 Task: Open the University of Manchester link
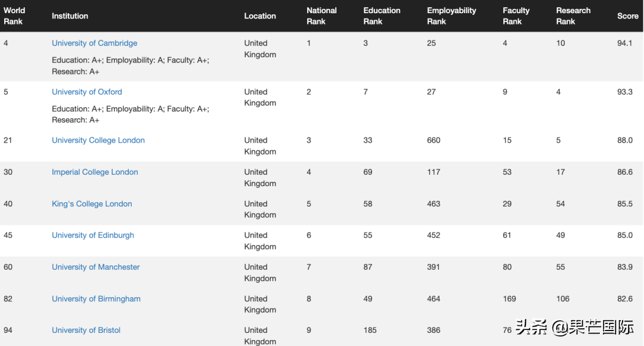(x=95, y=267)
